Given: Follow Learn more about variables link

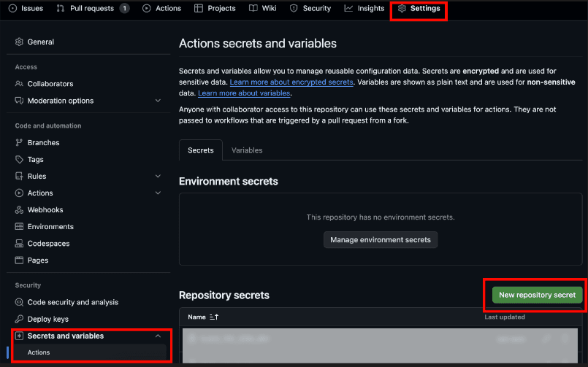Looking at the screenshot, I should point(244,93).
